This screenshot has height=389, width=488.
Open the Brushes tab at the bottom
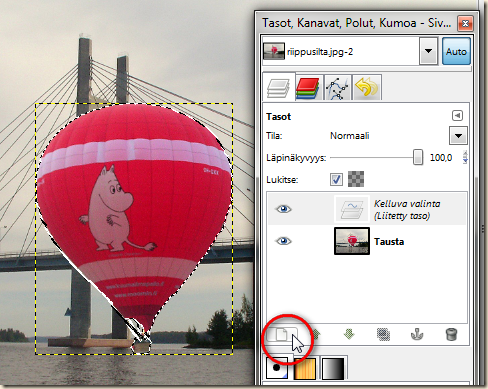click(277, 368)
